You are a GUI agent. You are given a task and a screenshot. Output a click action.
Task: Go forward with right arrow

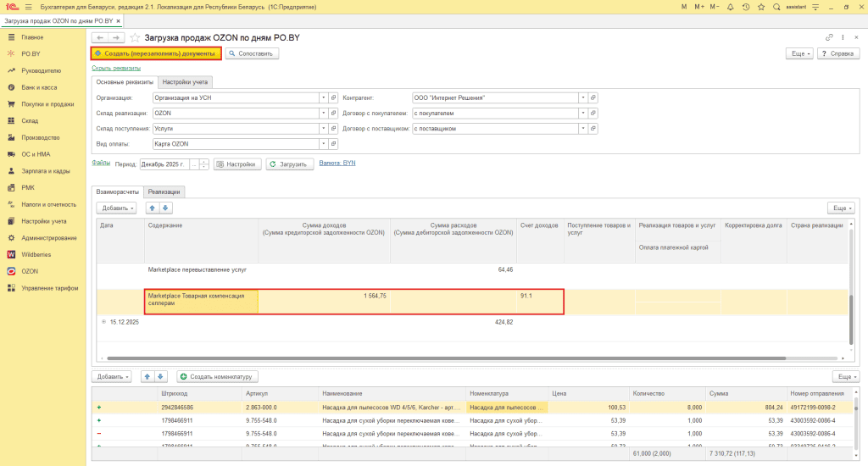click(115, 37)
